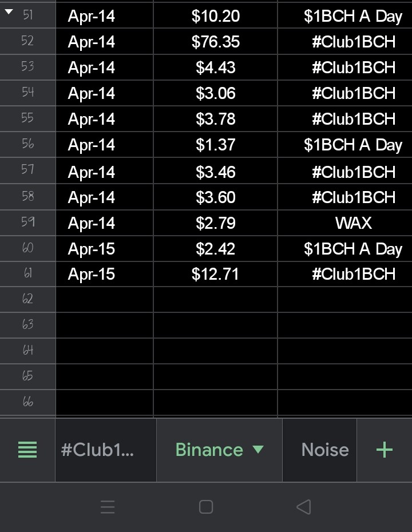Select row header 62
Screen dimensions: 412x532
tap(27, 299)
